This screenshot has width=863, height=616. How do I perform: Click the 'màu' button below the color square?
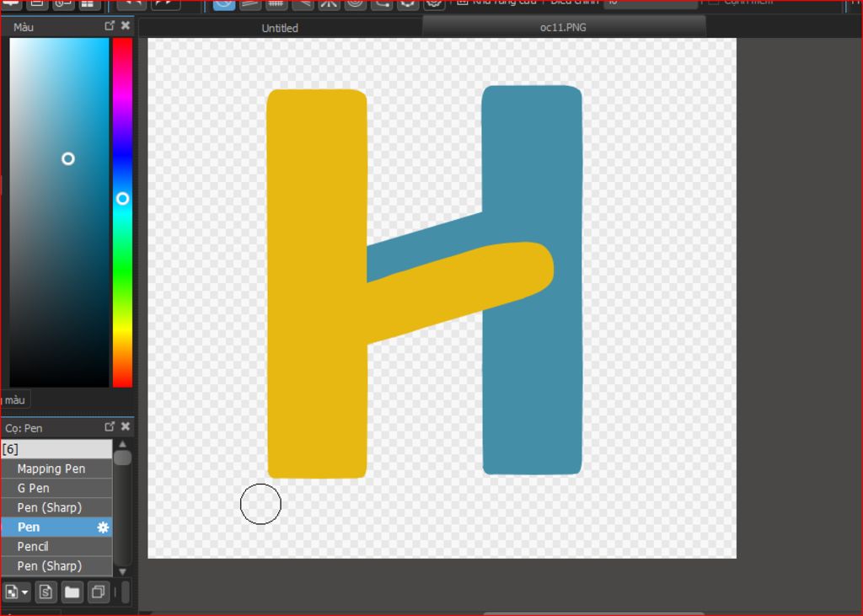pyautogui.click(x=15, y=400)
